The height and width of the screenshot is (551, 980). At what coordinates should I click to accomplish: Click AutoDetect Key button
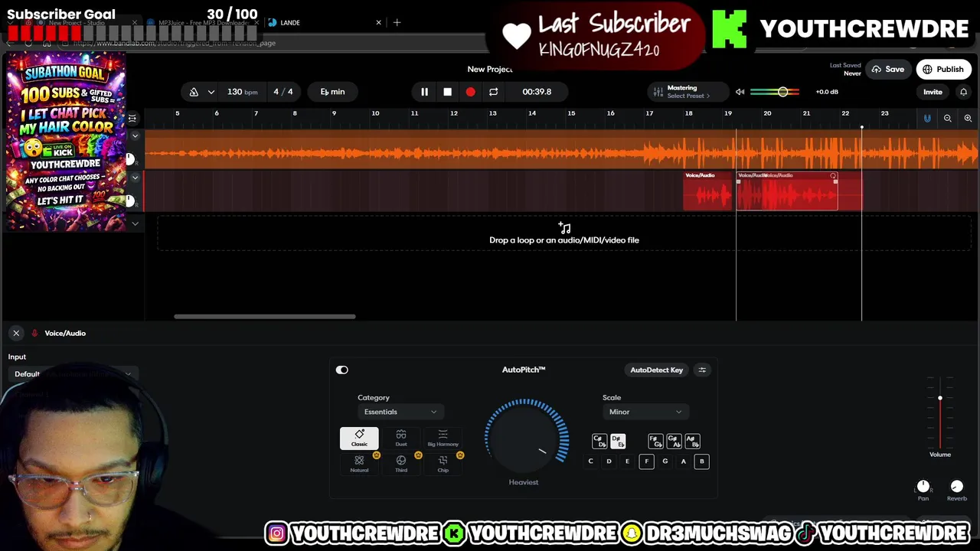pyautogui.click(x=656, y=370)
